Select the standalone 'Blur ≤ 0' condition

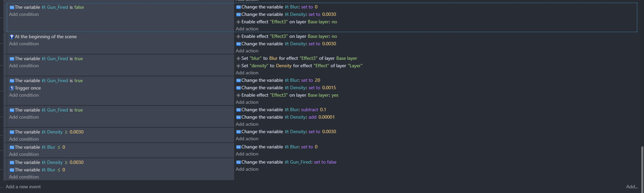point(37,147)
